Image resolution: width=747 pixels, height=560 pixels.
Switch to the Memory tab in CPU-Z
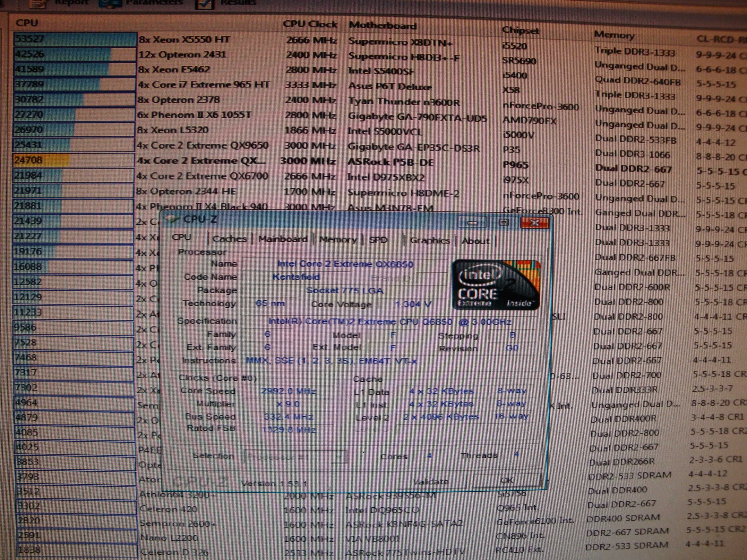click(x=338, y=240)
